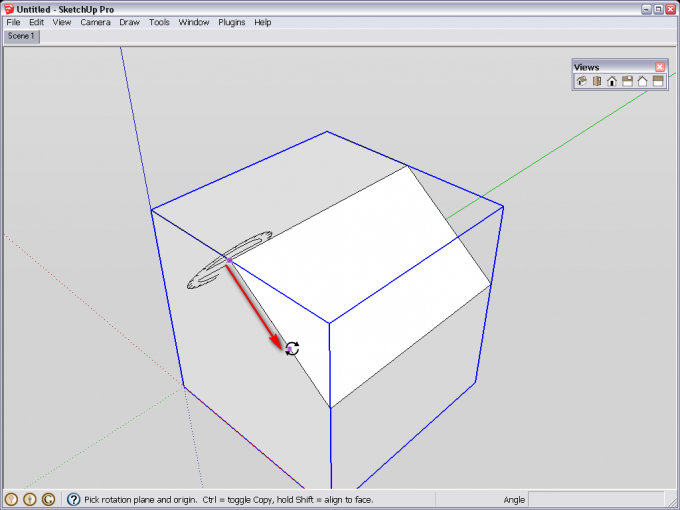Expand the Draw menu
The width and height of the screenshot is (680, 510).
pos(129,22)
